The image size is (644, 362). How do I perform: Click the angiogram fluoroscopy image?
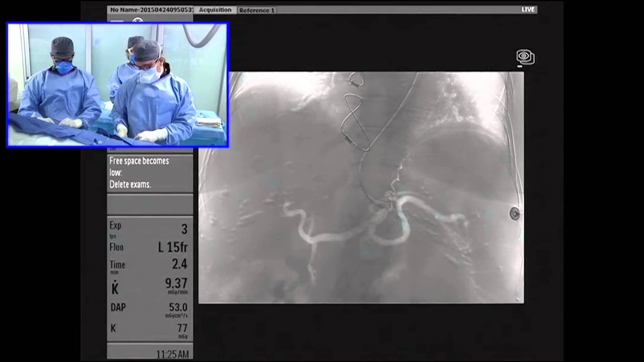click(x=361, y=188)
